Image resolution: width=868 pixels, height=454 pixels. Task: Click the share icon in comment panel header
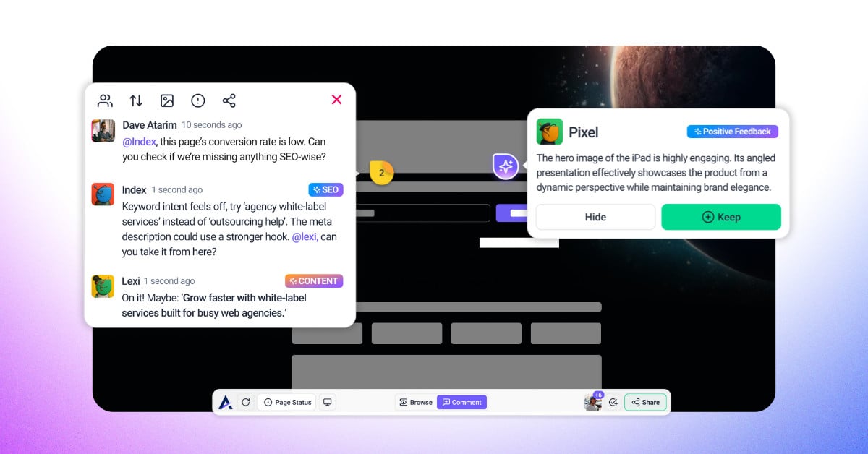click(x=229, y=100)
